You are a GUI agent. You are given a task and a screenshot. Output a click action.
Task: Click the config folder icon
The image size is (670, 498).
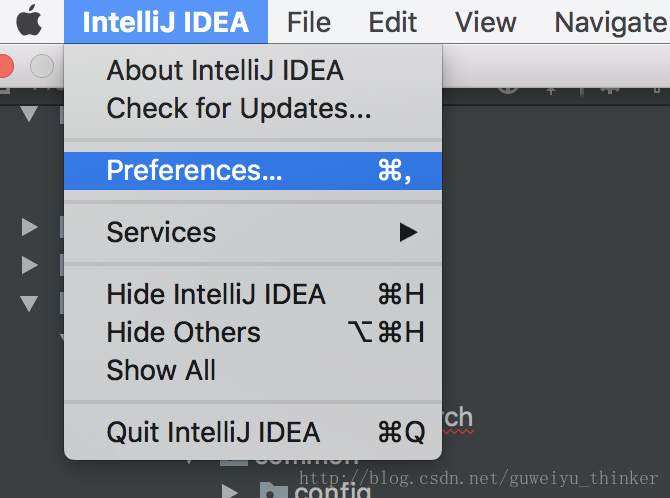pyautogui.click(x=273, y=490)
